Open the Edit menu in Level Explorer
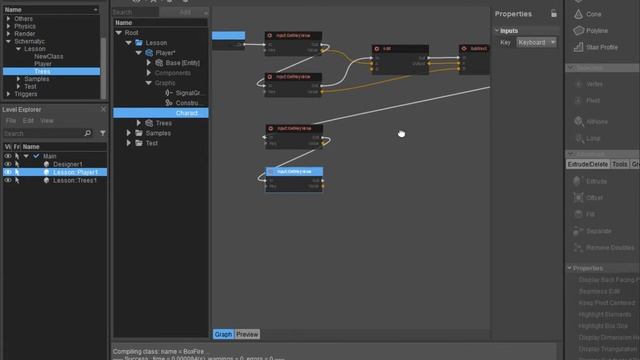Screen dimensions: 640x360 [x=28, y=121]
